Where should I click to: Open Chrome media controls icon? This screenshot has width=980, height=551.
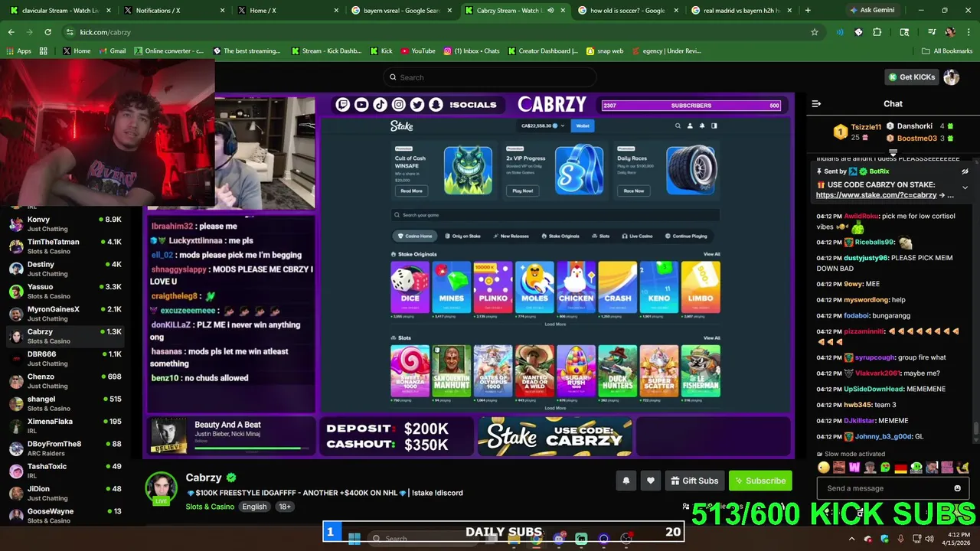point(931,32)
